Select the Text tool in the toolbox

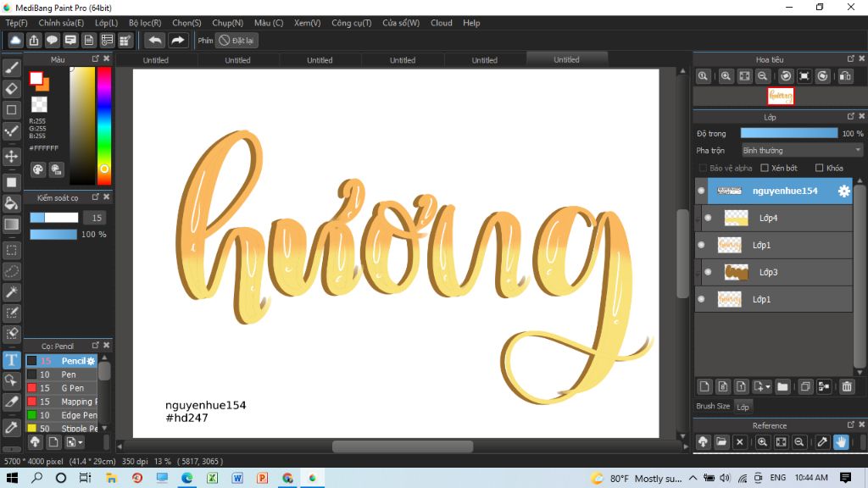click(x=12, y=360)
